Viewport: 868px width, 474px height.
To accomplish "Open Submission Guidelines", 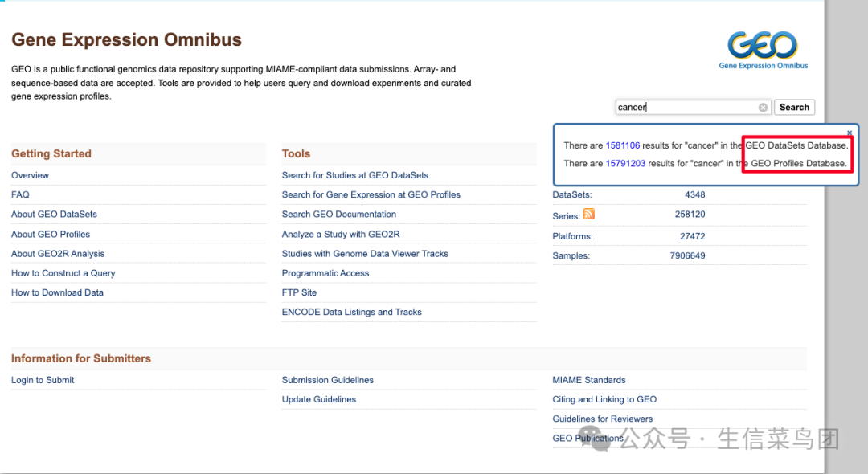I will tap(328, 380).
